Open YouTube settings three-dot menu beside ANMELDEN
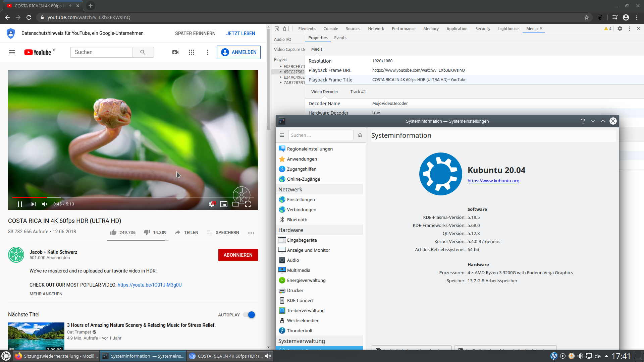644x362 pixels. click(208, 52)
